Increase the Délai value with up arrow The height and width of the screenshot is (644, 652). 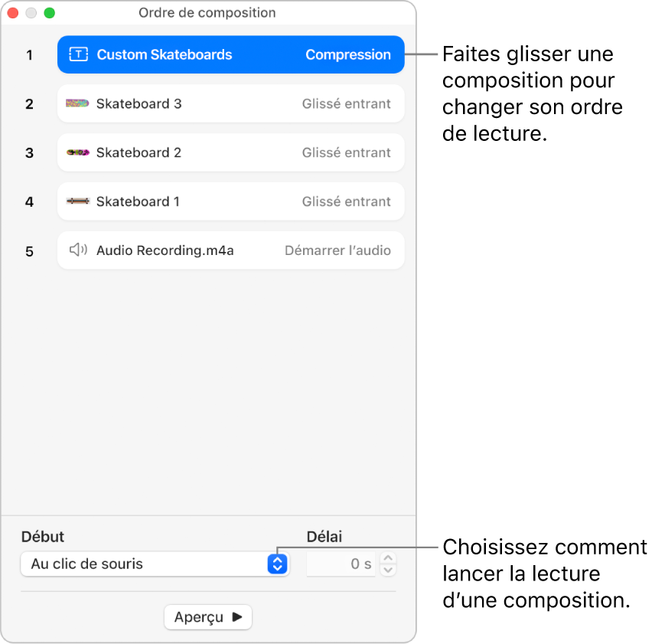pyautogui.click(x=389, y=559)
